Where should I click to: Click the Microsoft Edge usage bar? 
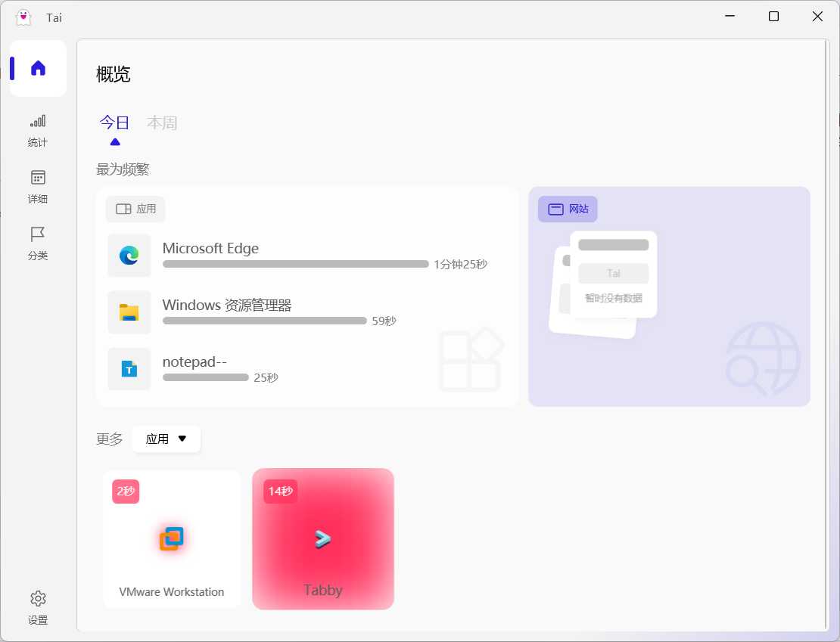click(x=296, y=264)
